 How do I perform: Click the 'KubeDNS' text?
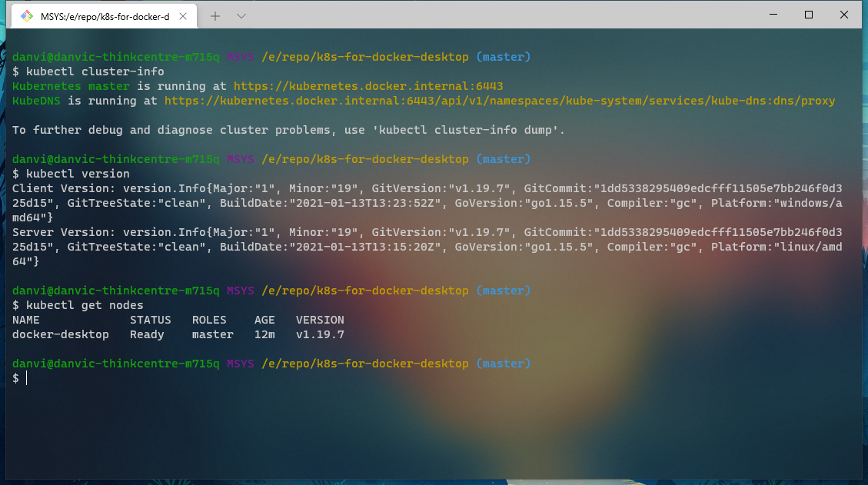click(x=36, y=101)
